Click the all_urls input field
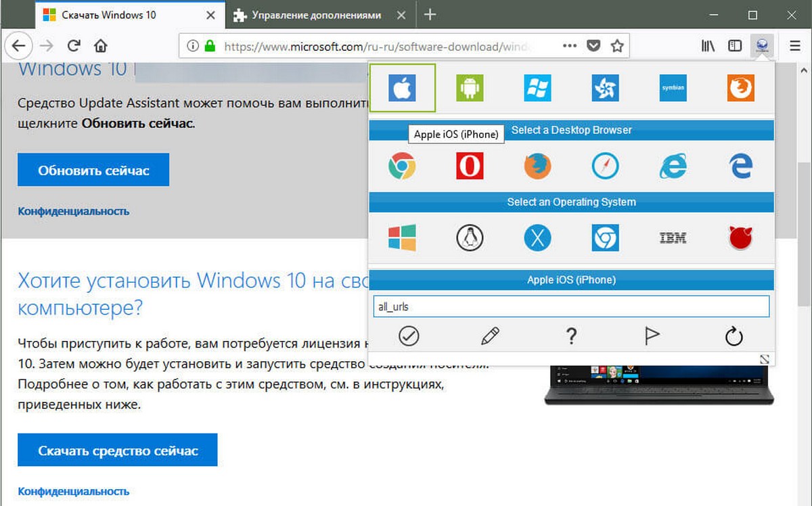The image size is (812, 506). 571,306
